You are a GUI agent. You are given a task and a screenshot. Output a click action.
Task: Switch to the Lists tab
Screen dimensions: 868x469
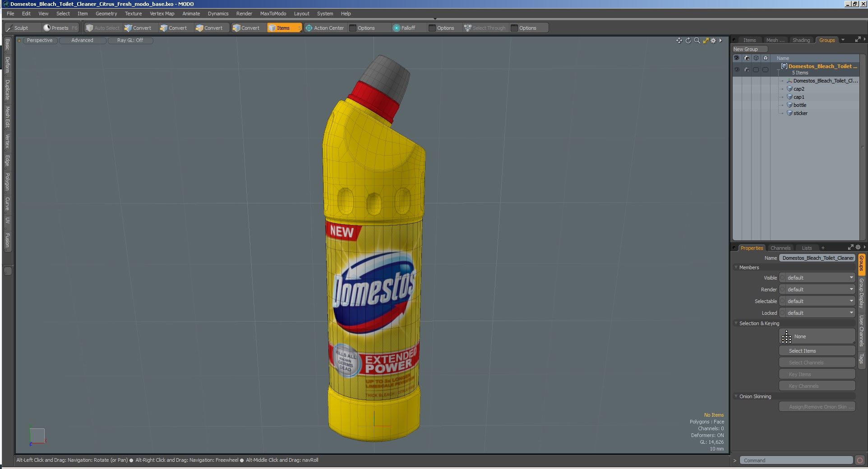click(807, 248)
